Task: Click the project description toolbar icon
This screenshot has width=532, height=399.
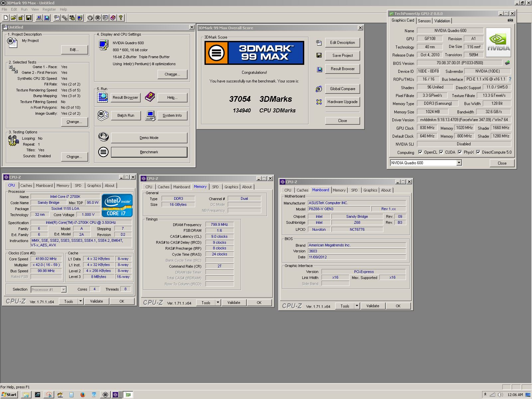Action: click(57, 18)
